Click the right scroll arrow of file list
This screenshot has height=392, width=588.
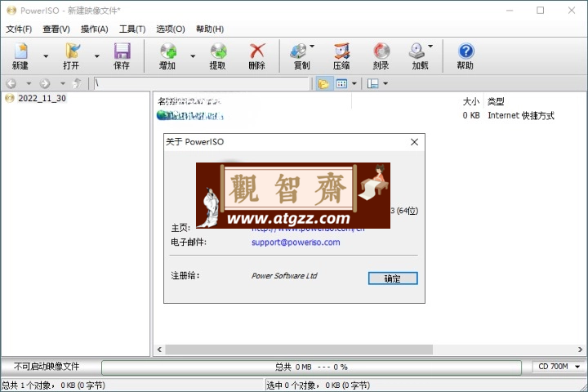[580, 350]
